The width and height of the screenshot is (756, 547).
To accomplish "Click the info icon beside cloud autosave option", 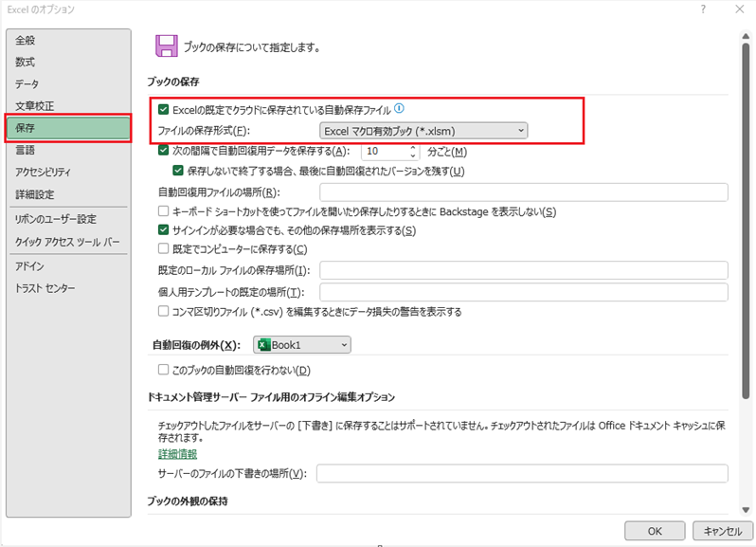I will coord(399,108).
